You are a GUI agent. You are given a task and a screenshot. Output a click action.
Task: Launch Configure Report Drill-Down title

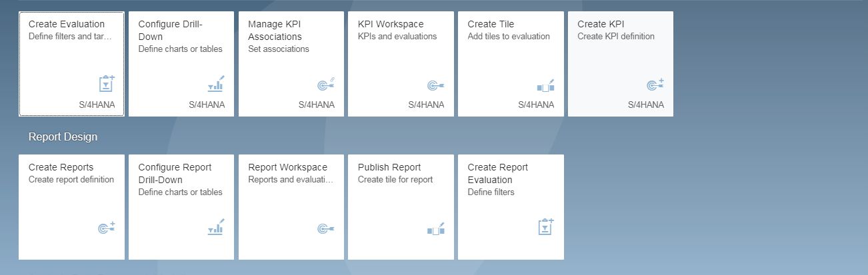point(175,173)
